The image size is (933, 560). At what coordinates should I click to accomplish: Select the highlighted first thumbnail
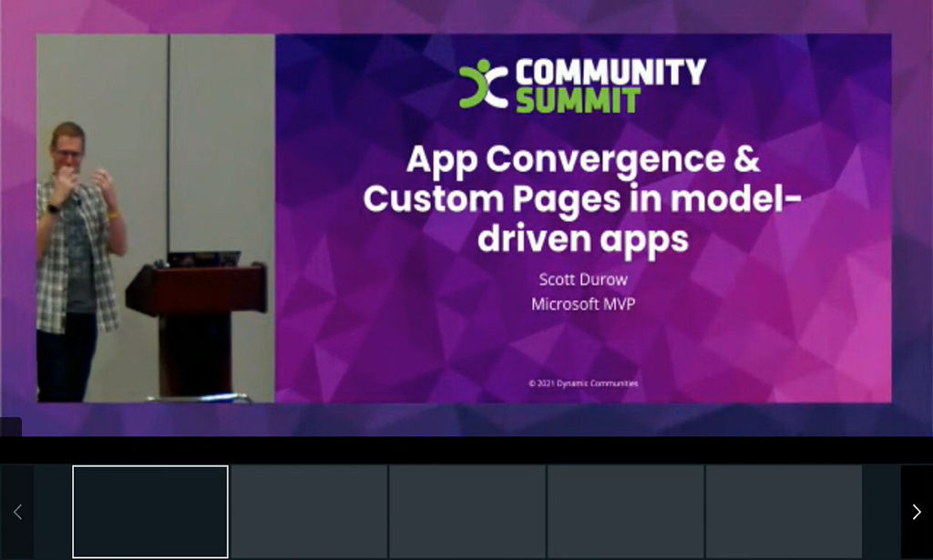(x=150, y=512)
